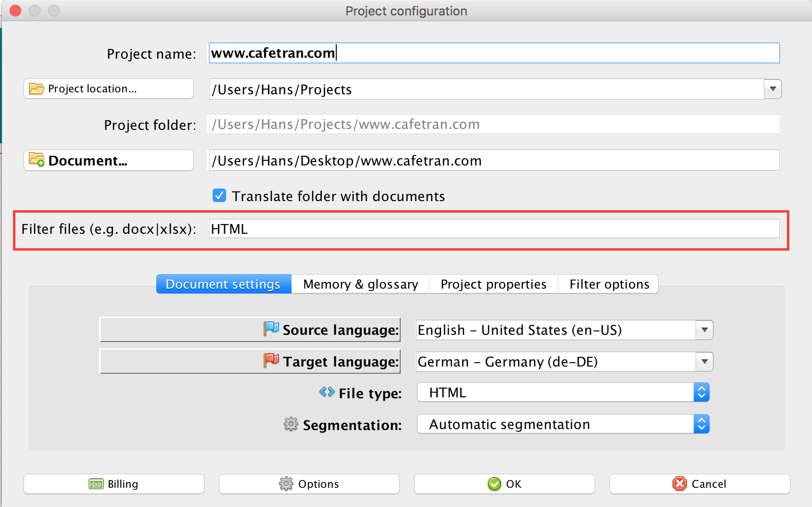Image resolution: width=812 pixels, height=507 pixels.
Task: Open the Options button
Action: point(309,484)
